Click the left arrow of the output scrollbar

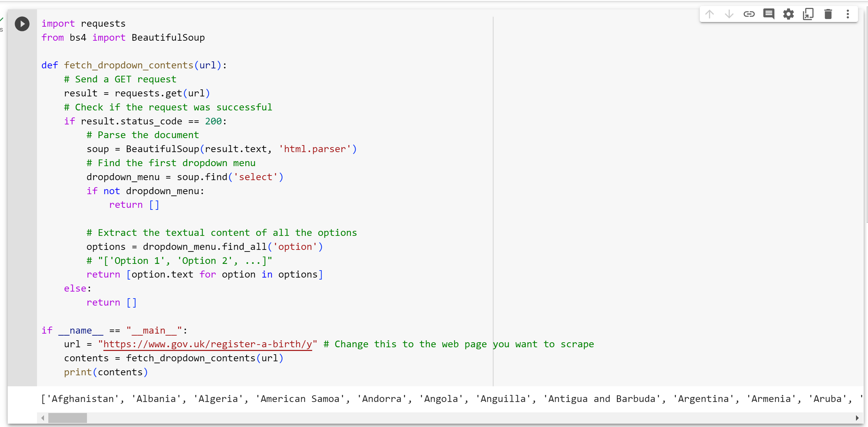click(42, 418)
